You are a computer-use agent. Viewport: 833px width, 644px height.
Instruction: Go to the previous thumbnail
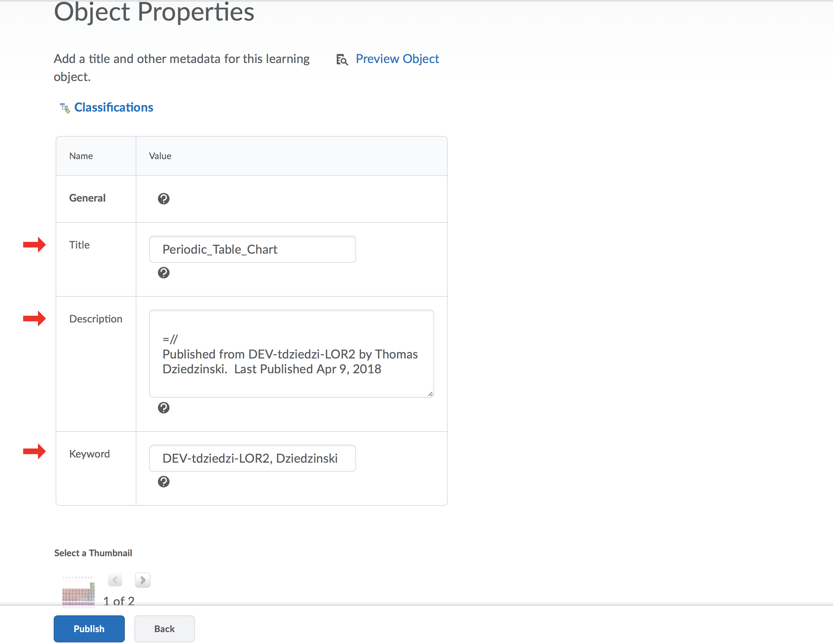[x=115, y=580]
